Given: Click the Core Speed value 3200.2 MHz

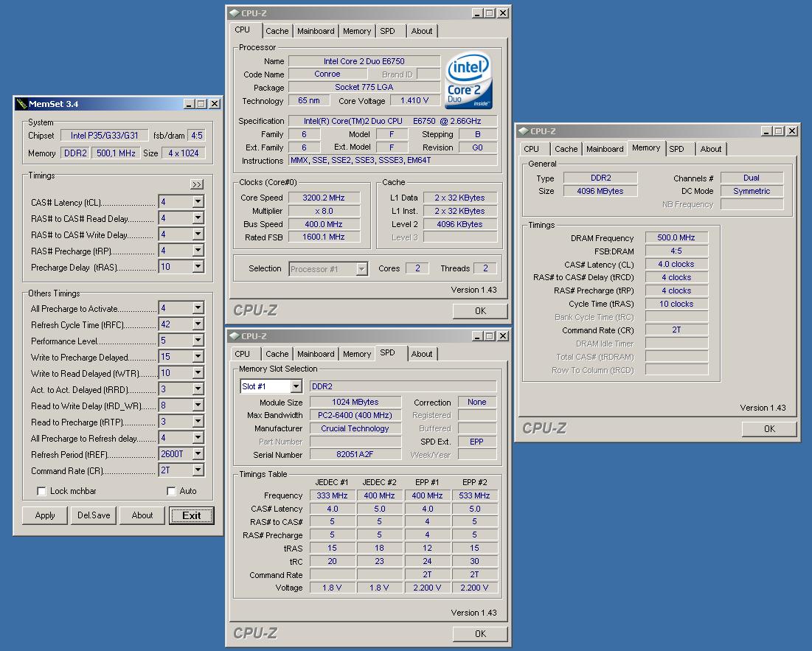Looking at the screenshot, I should (324, 198).
